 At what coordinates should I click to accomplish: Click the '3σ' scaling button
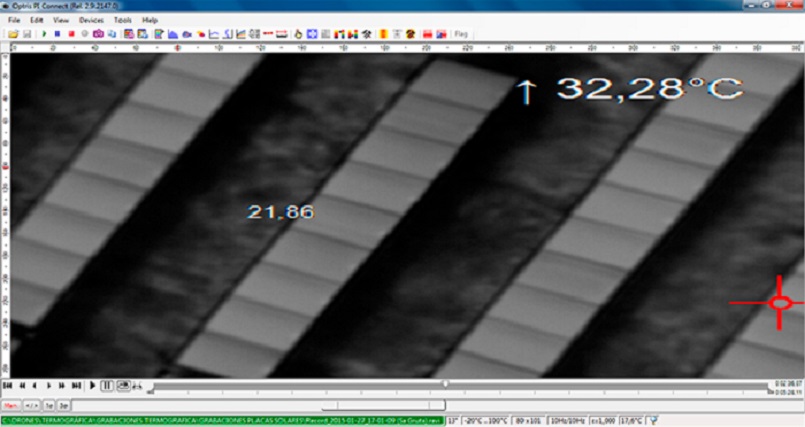click(64, 405)
